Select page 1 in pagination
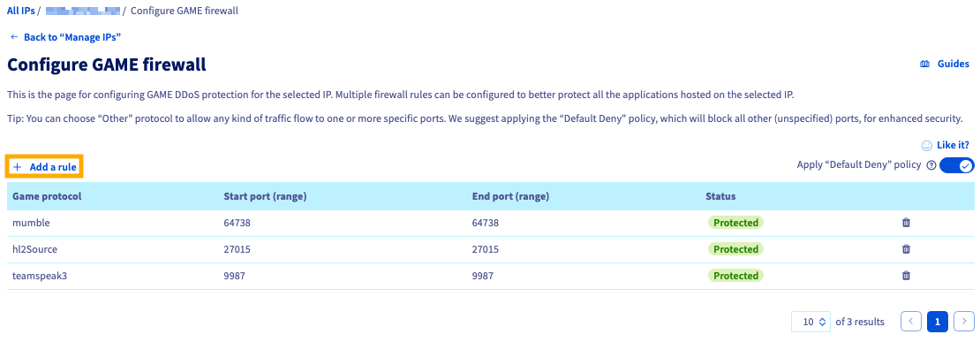The width and height of the screenshot is (980, 342). (938, 322)
